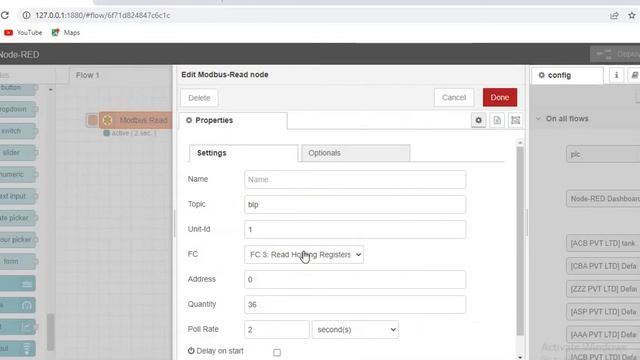Switch to Settings tab
640x360 pixels.
click(x=244, y=153)
